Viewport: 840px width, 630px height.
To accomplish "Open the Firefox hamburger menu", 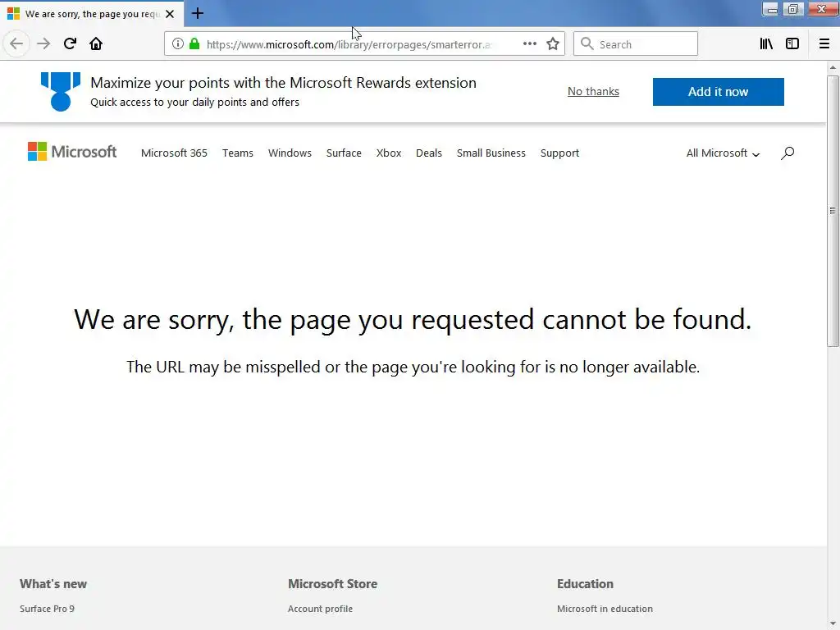I will (824, 44).
